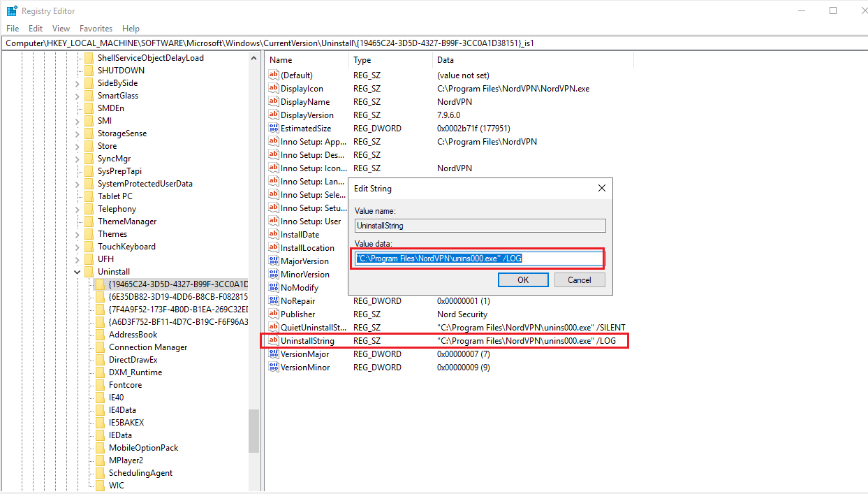Expand the SyncMgr tree key

coord(77,159)
